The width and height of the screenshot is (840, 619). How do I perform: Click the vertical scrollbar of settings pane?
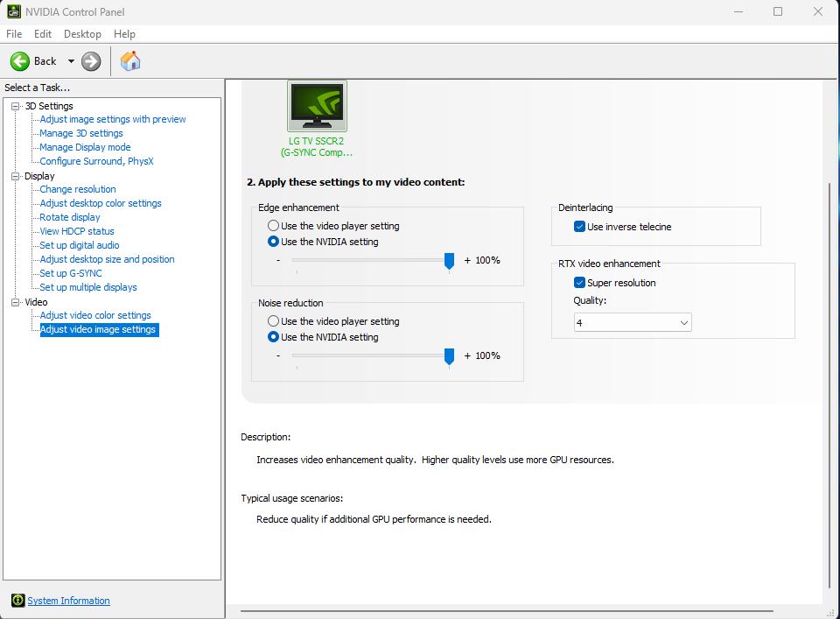tap(829, 386)
